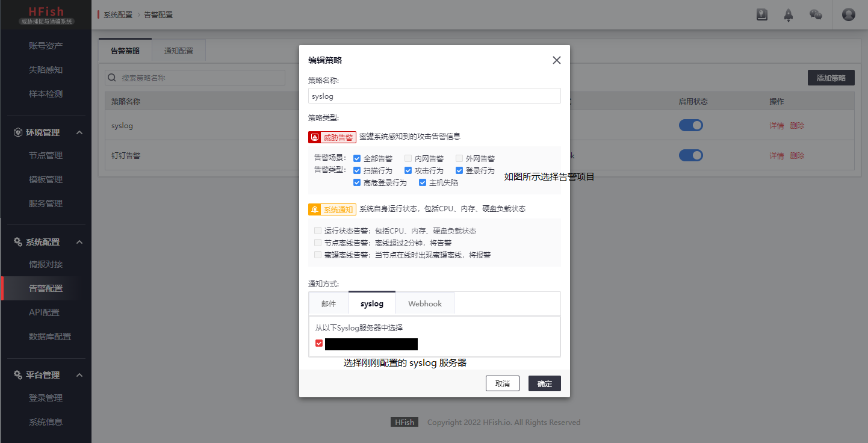Viewport: 868px width, 443px height.
Task: Click the search magnifier icon in strategy search
Action: [111, 78]
